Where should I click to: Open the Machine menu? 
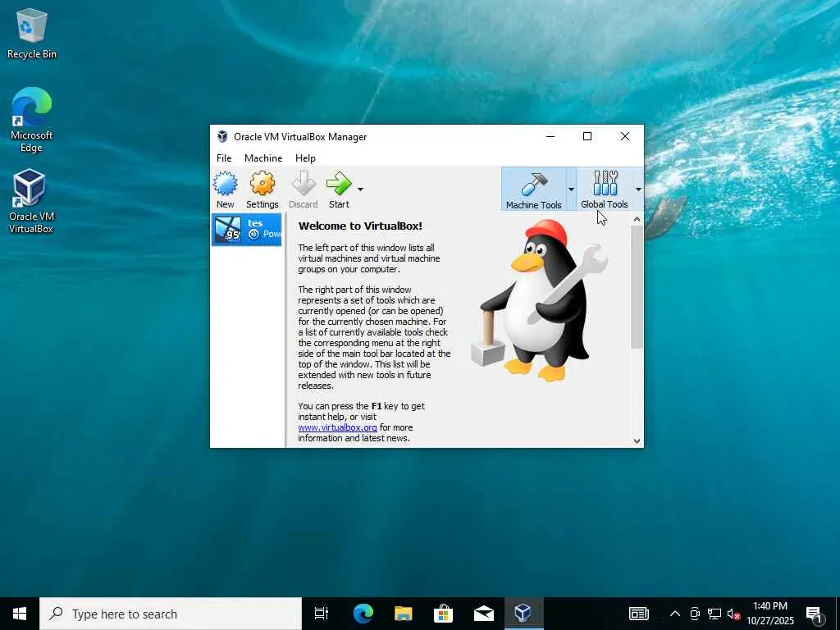coord(263,158)
